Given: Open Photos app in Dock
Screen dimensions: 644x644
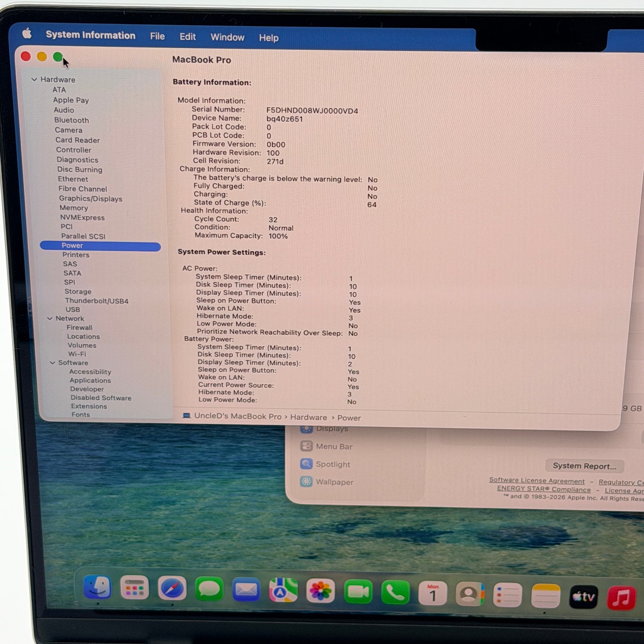Looking at the screenshot, I should click(320, 592).
